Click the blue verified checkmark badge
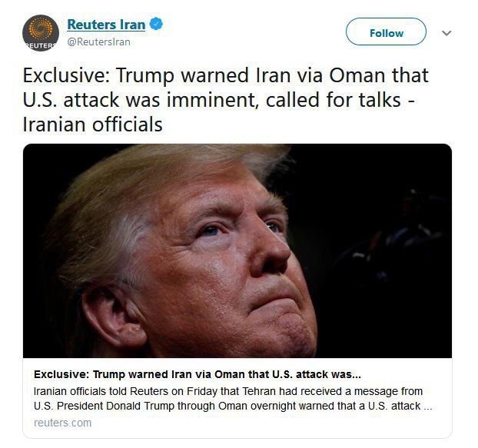This screenshot has width=478, height=448. [156, 24]
